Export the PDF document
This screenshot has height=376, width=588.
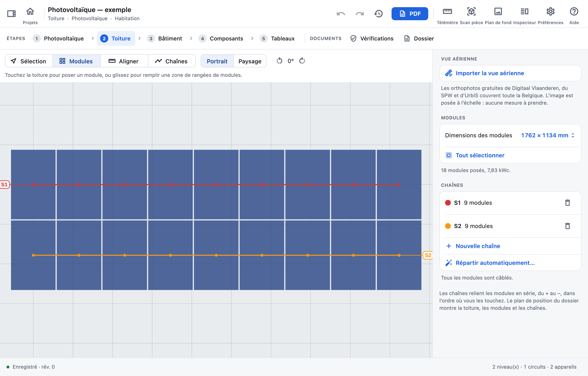[x=410, y=14]
